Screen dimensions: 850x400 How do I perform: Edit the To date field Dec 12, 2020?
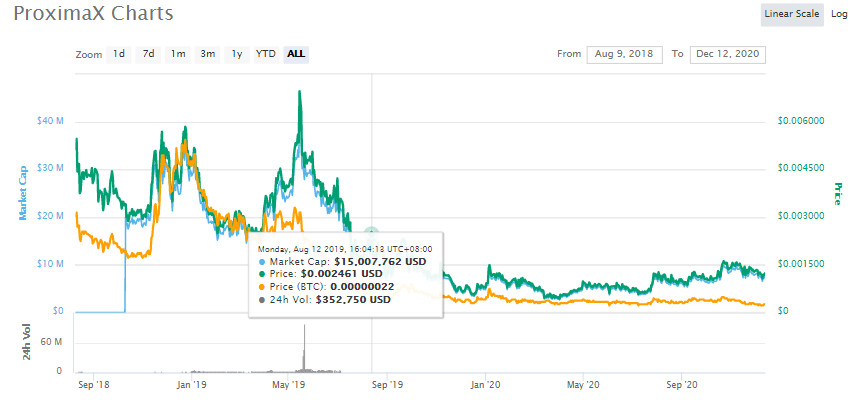(x=727, y=55)
